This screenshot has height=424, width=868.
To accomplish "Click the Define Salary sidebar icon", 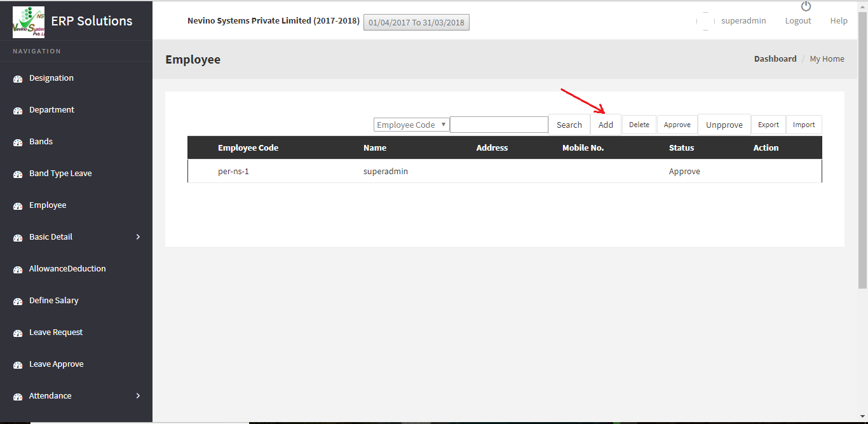I will pos(18,301).
